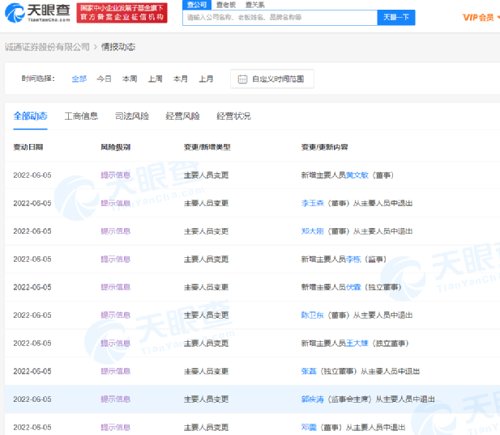
Task: Open 李栋 person link
Action: coord(353,259)
